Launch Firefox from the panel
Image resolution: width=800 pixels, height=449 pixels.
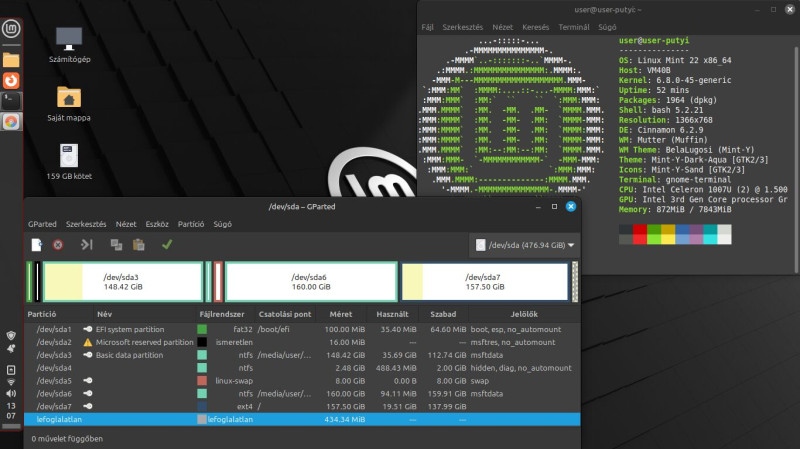coord(11,81)
